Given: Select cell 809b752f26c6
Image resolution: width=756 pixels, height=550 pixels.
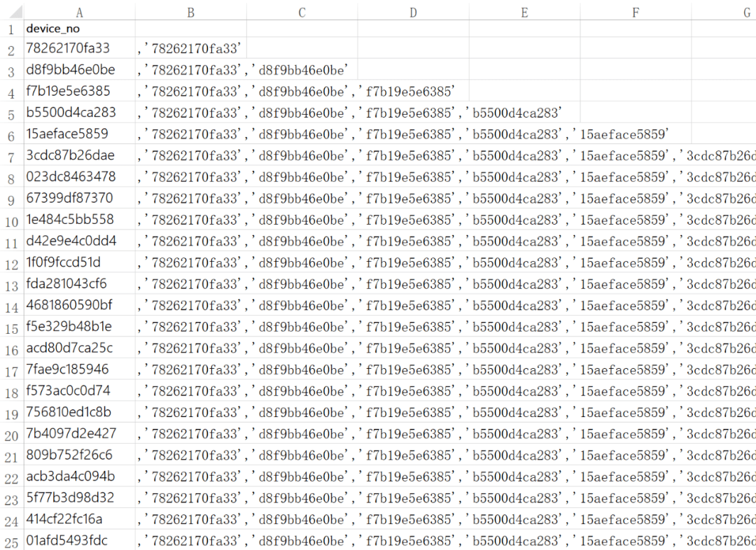Looking at the screenshot, I should click(x=80, y=454).
